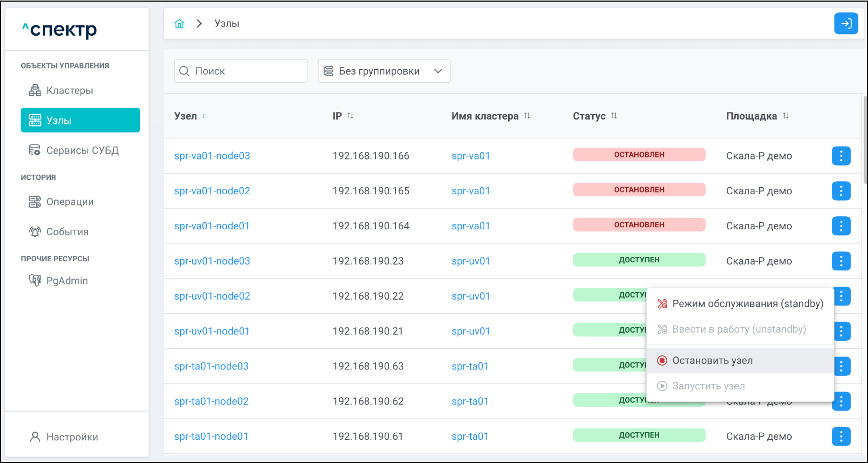Click the logout icon button
The width and height of the screenshot is (868, 463).
[x=846, y=24]
